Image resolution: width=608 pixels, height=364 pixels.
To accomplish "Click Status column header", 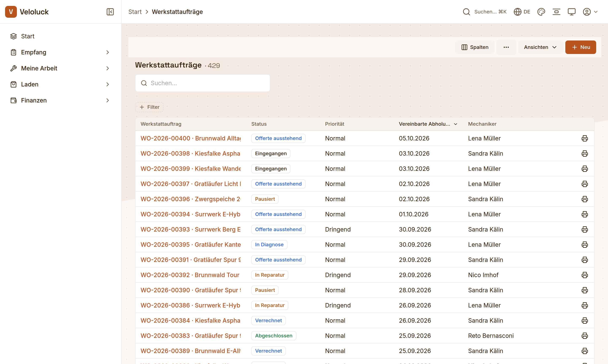I will (x=259, y=124).
